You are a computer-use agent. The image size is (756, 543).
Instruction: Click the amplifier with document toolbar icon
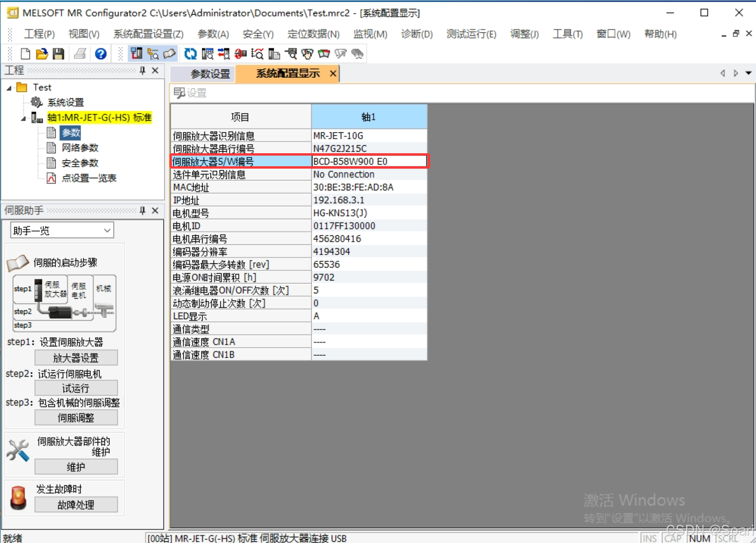pos(274,54)
